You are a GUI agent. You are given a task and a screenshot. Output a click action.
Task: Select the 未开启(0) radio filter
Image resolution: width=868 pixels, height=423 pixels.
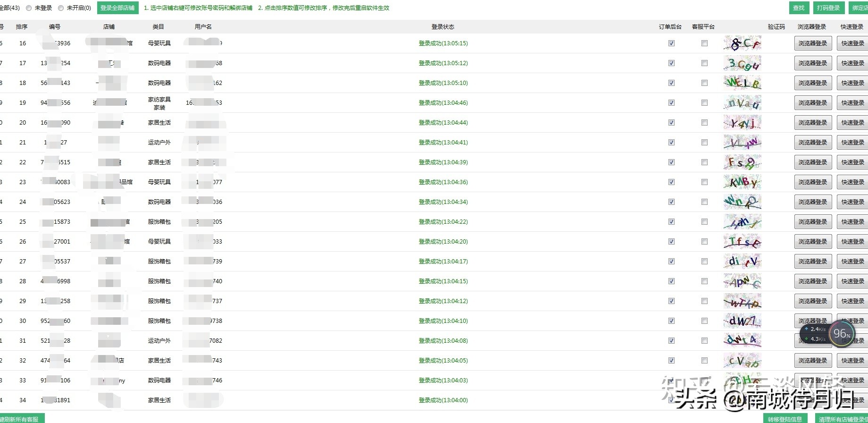pos(61,8)
